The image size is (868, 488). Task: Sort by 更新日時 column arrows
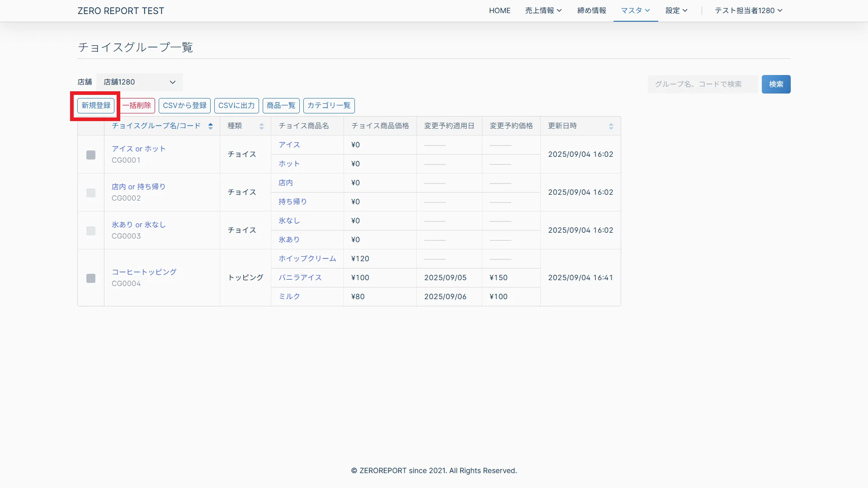pos(611,126)
